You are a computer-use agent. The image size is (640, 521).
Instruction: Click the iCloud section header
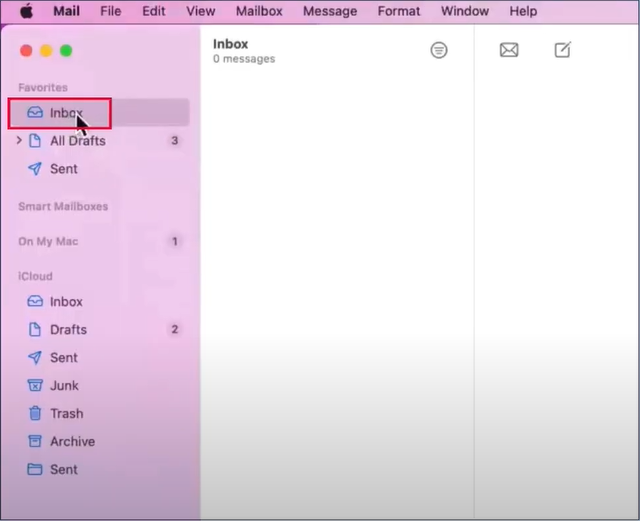(36, 276)
